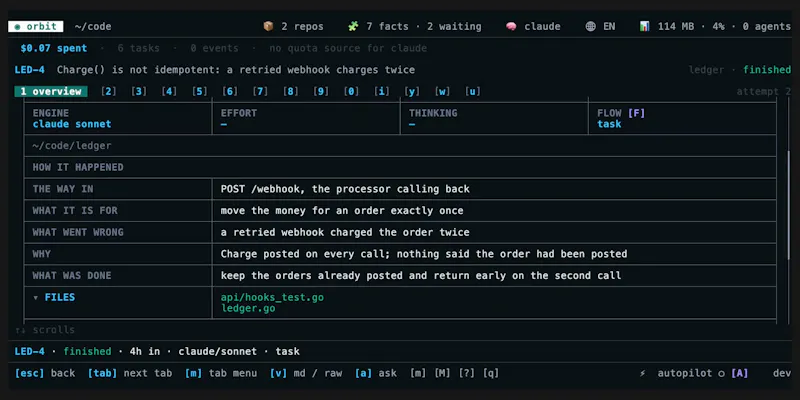The width and height of the screenshot is (800, 400).
Task: Select the 1 overview tab
Action: 51,92
